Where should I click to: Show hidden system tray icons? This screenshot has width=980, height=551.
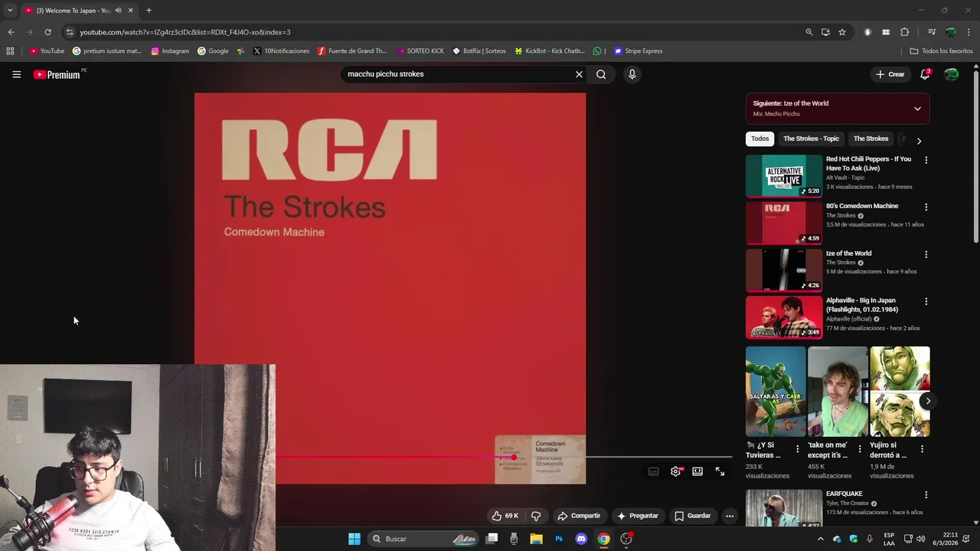coord(821,539)
